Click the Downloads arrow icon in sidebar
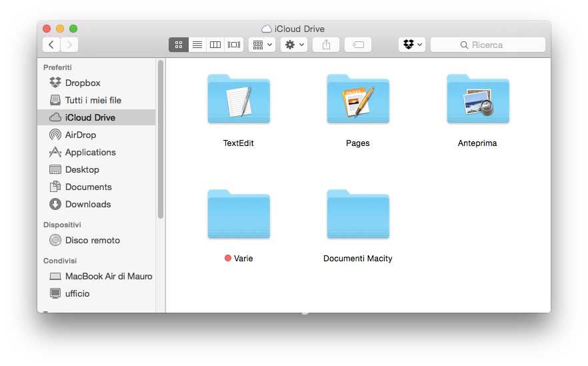The image size is (588, 366). point(55,204)
